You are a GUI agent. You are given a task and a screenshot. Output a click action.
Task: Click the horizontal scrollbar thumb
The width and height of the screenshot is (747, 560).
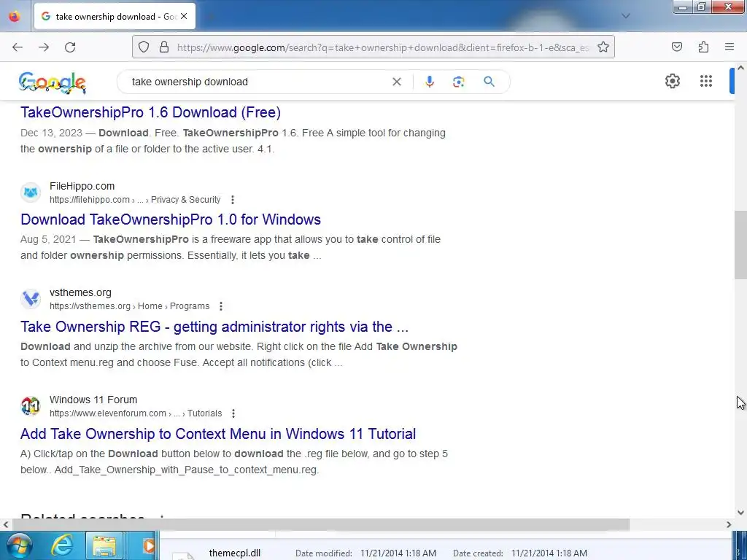pyautogui.click(x=321, y=525)
